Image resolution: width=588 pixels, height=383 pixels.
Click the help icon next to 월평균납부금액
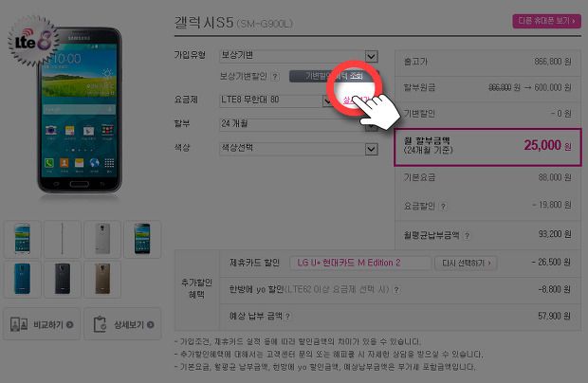click(467, 236)
